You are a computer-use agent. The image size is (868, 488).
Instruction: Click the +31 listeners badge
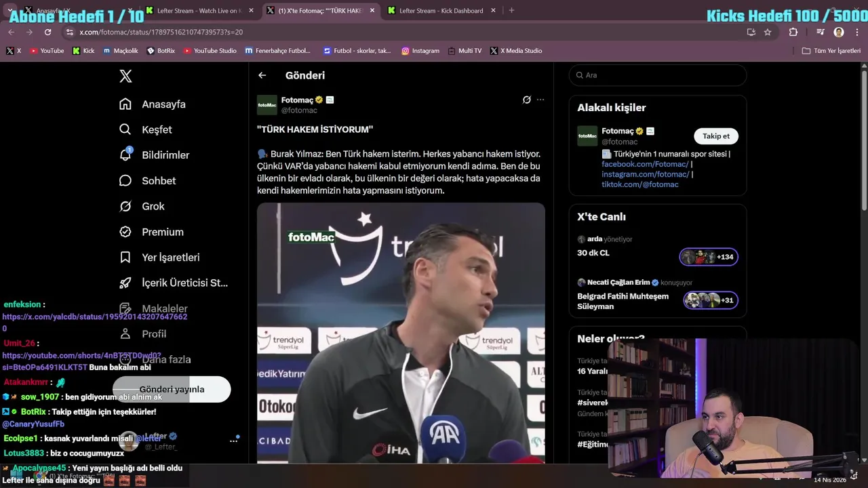pos(710,300)
